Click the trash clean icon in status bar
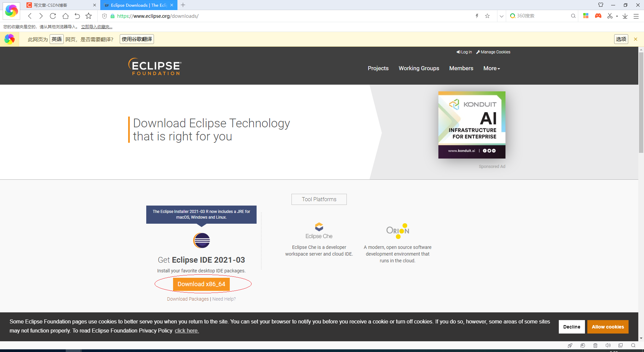Screen dimensions: 644x352 click(595, 345)
